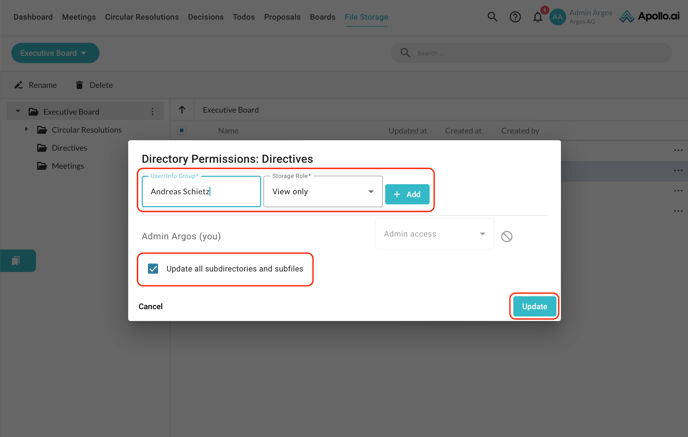Screen dimensions: 688x437
Task: Click the Admin Argos avatar icon
Action: [558, 17]
